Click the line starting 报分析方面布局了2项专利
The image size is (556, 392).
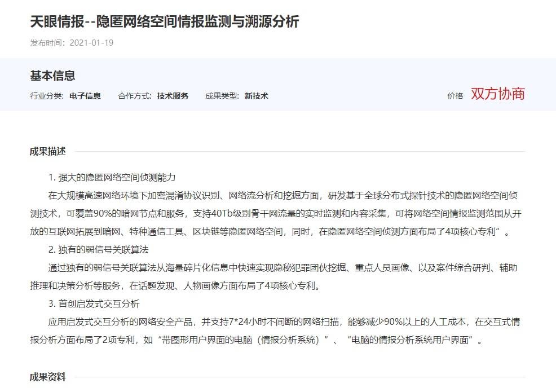[257, 340]
